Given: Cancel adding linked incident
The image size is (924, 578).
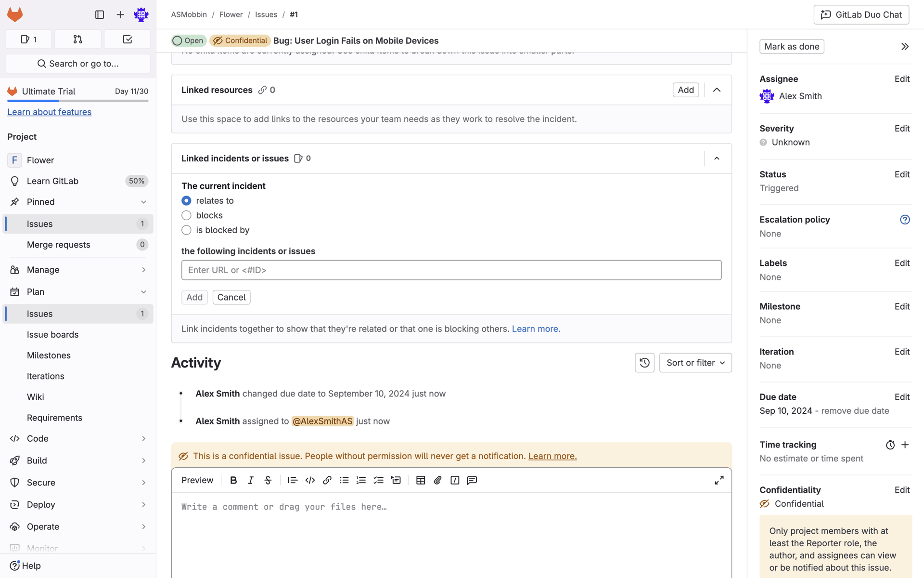Looking at the screenshot, I should (231, 297).
